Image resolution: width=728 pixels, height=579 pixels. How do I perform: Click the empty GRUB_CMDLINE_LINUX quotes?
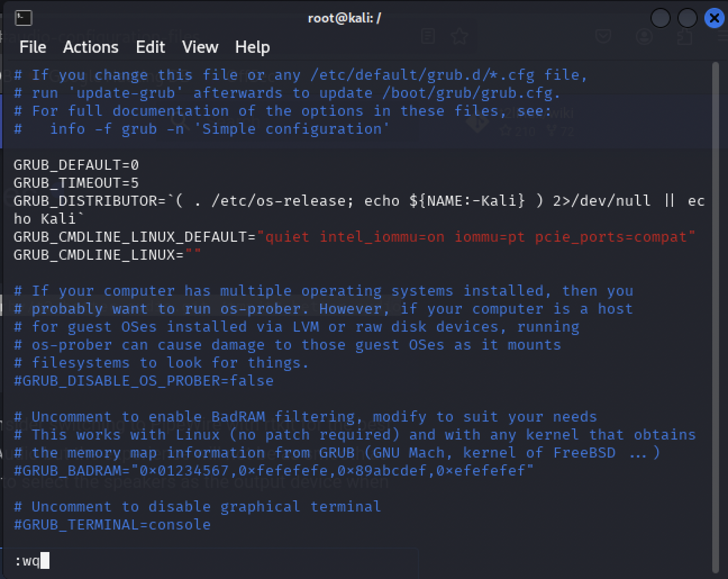[192, 255]
